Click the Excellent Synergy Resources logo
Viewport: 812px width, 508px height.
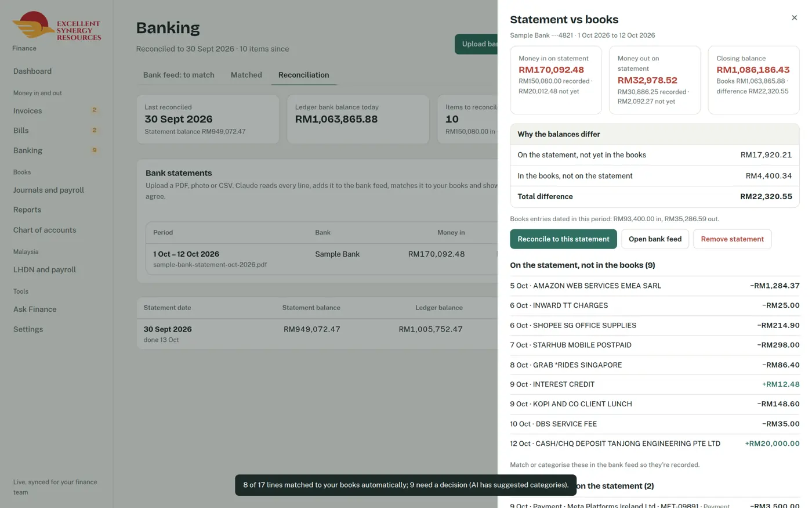[57, 26]
